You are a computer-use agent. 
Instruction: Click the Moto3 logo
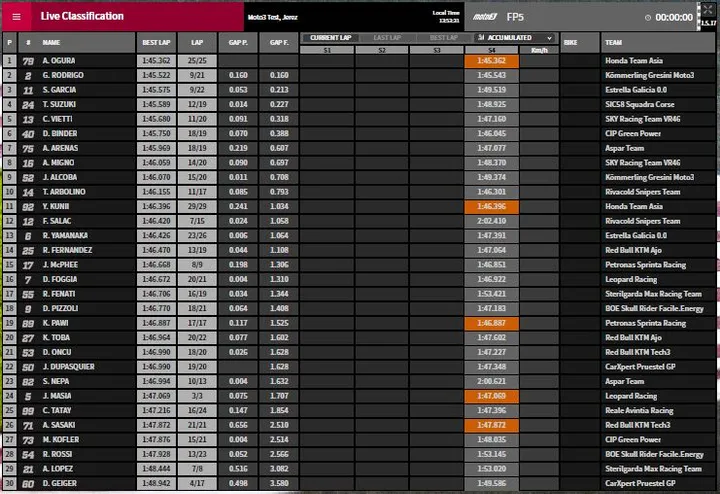pyautogui.click(x=485, y=17)
